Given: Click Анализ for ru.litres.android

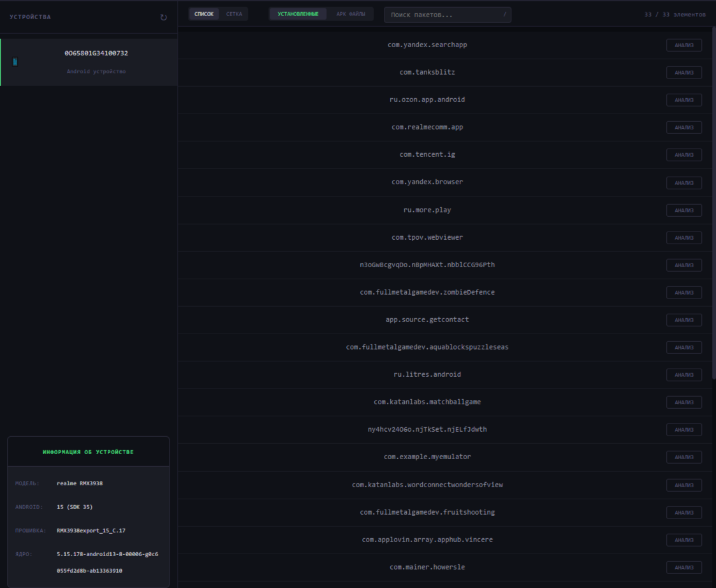Looking at the screenshot, I should (683, 374).
